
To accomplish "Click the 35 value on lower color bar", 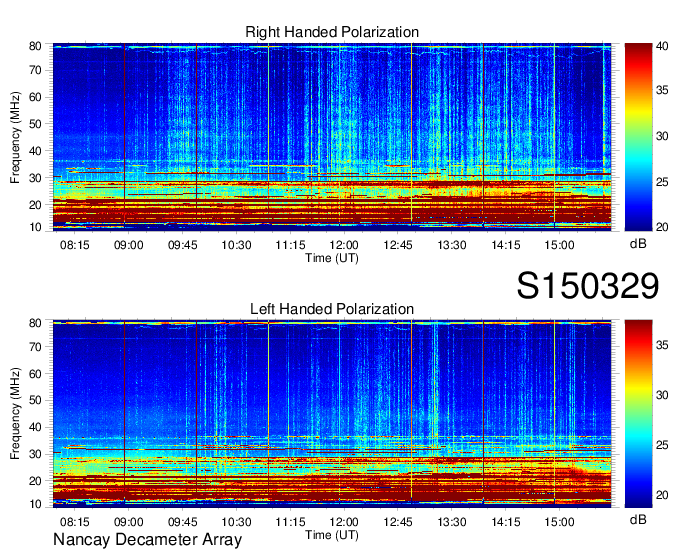I will [662, 345].
